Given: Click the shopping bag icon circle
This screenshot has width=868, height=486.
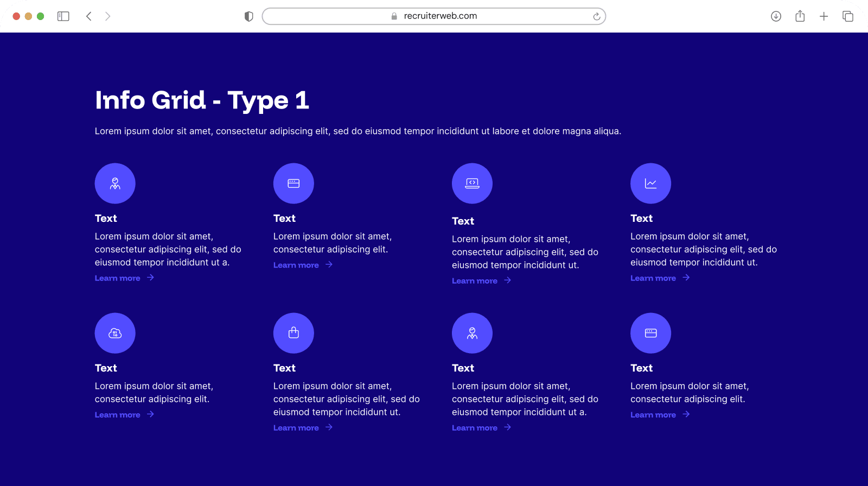Looking at the screenshot, I should (293, 333).
